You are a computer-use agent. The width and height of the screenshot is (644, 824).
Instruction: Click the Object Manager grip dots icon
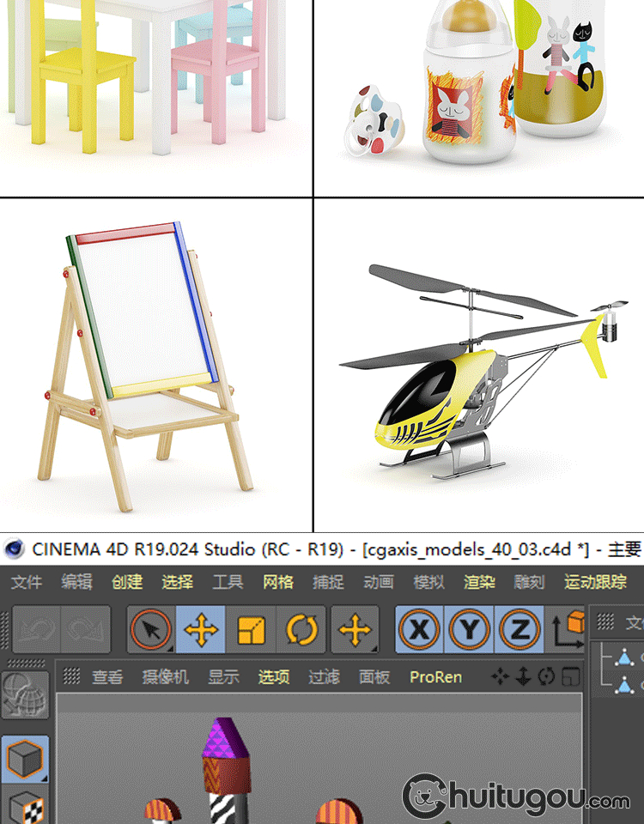tap(605, 621)
